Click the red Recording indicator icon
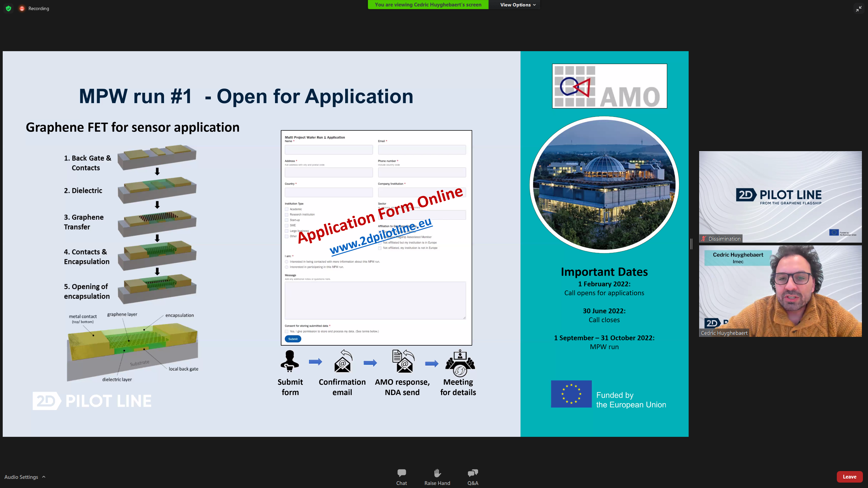 pos(22,8)
